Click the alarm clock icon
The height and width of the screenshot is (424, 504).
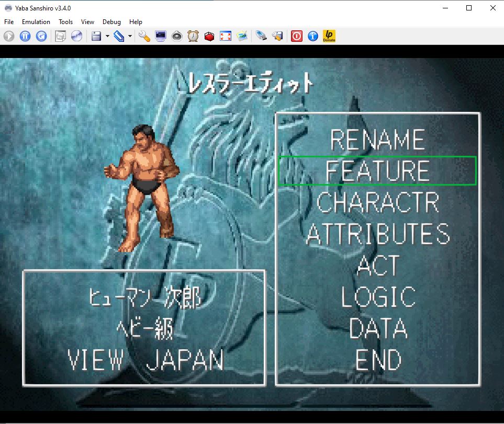point(193,36)
